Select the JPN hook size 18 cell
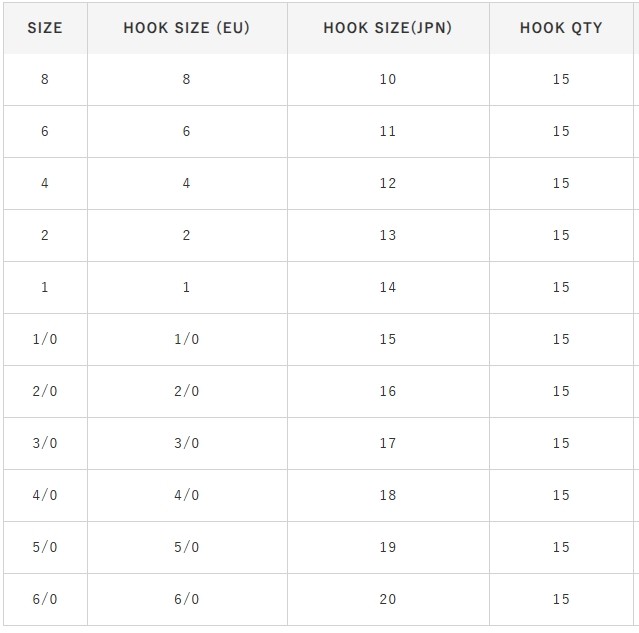639x633 pixels. click(x=388, y=495)
